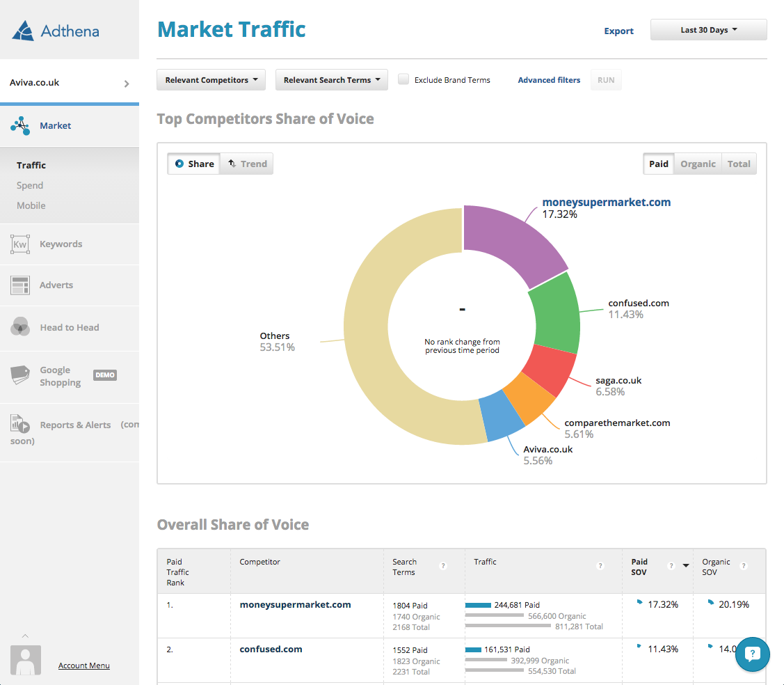The height and width of the screenshot is (685, 784).
Task: Click the 244,681 Paid traffic bar
Action: 478,605
